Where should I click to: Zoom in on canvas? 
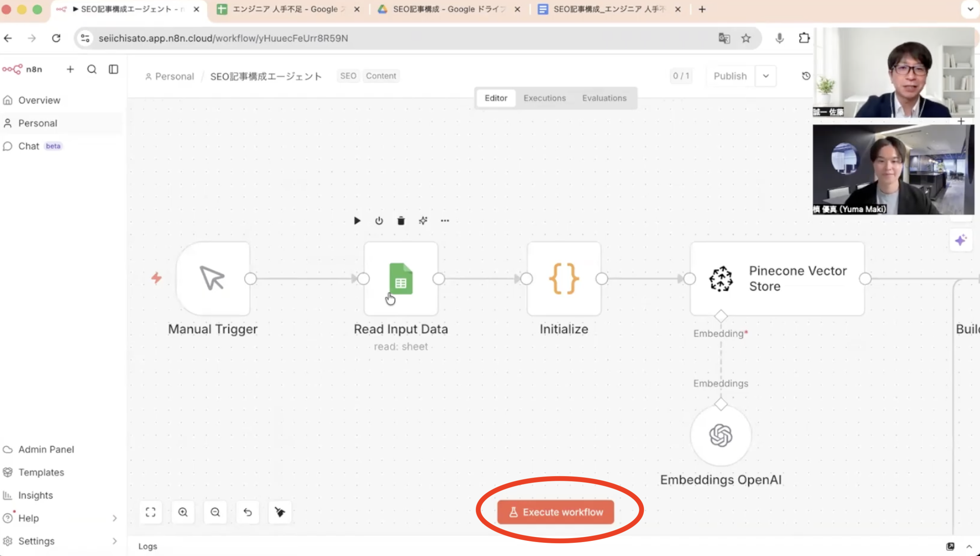183,512
